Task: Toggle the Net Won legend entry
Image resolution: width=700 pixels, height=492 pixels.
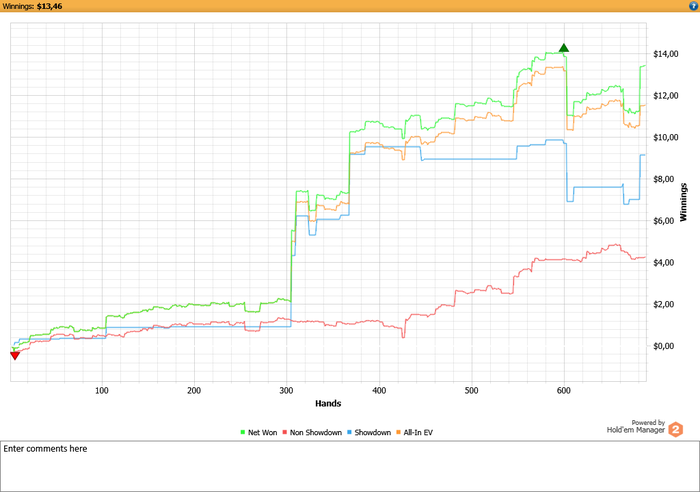Action: coord(258,432)
